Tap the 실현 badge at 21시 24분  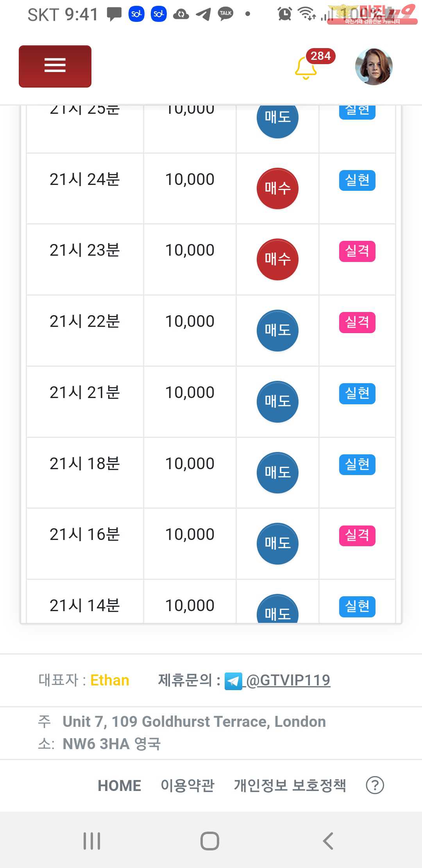pos(357,180)
